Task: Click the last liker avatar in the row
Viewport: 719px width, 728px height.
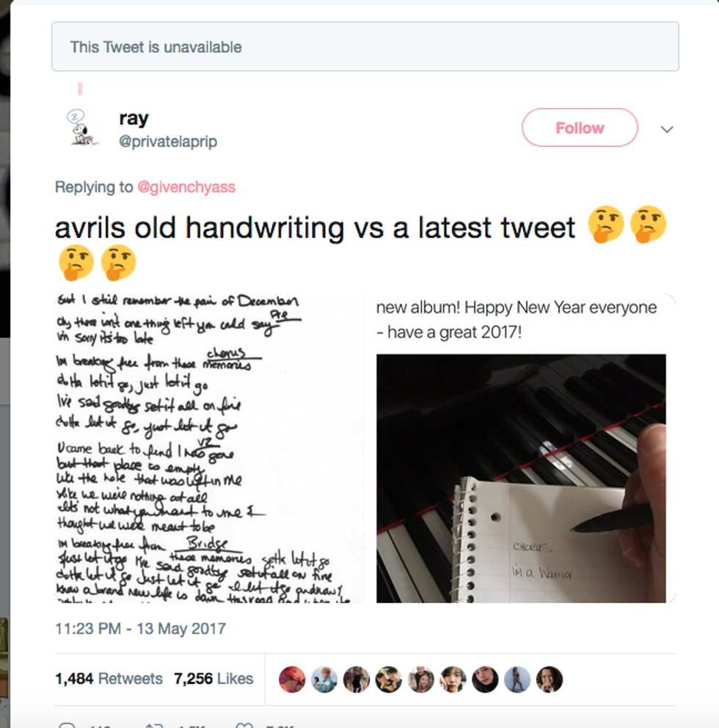Action: click(550, 680)
